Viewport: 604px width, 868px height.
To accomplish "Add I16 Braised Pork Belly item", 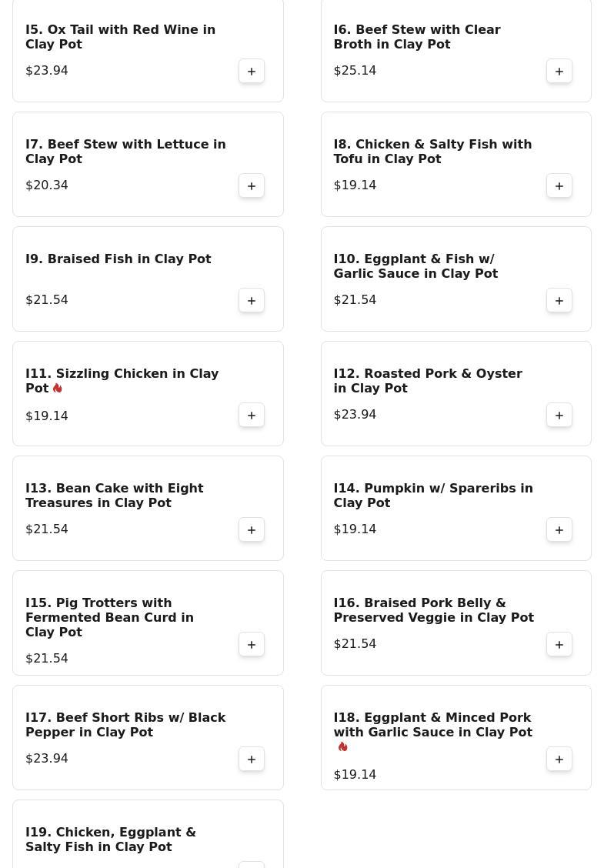I will pyautogui.click(x=559, y=645).
